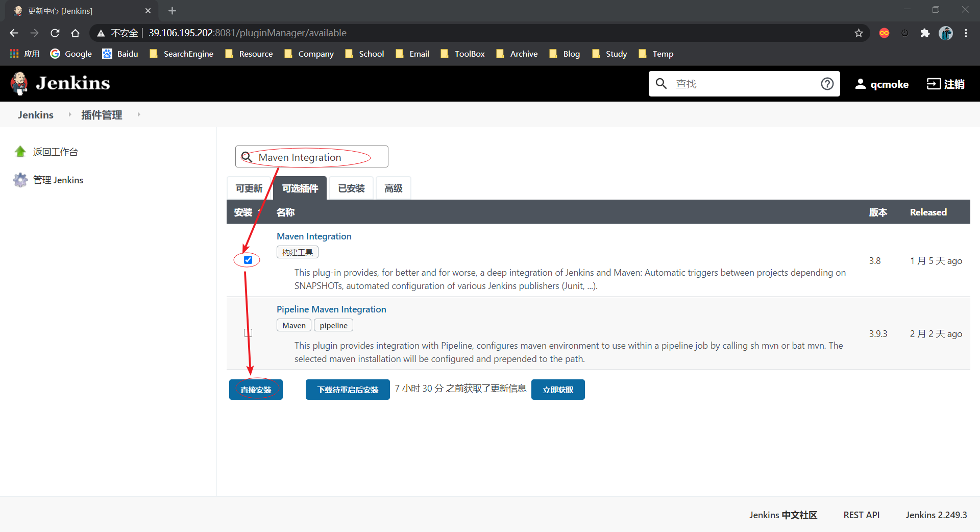
Task: Open the Baidu bookmark
Action: (x=120, y=54)
